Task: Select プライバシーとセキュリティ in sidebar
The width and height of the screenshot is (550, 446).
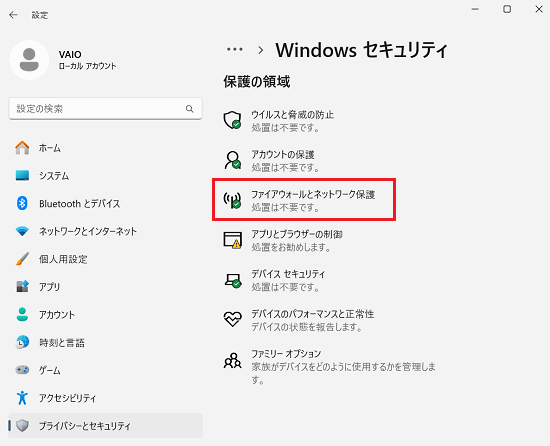Action: coord(105,426)
